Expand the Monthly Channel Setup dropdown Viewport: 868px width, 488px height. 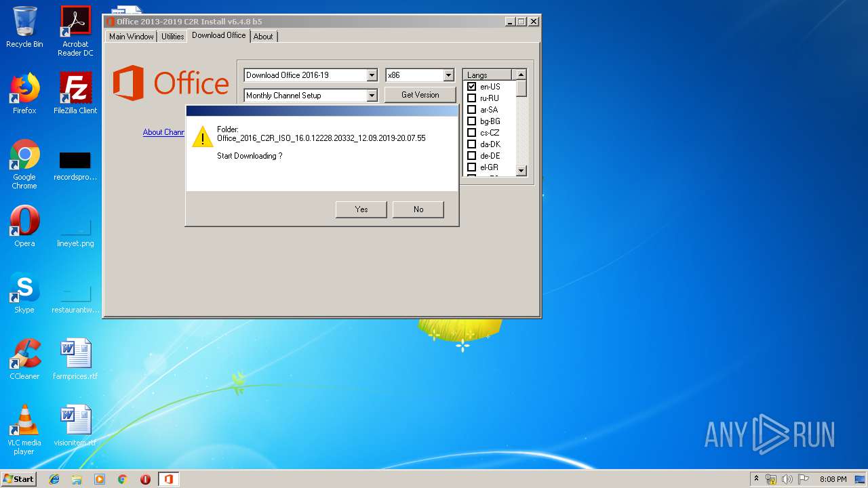tap(372, 96)
